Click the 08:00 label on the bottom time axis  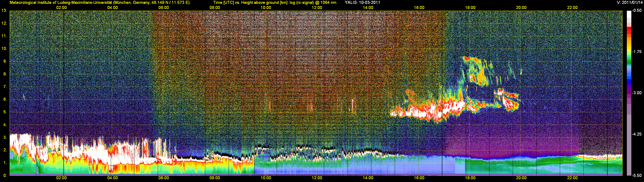[x=215, y=178]
